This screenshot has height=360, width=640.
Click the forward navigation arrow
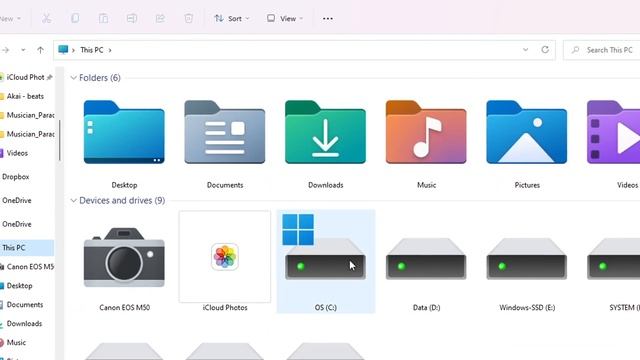pyautogui.click(x=5, y=50)
